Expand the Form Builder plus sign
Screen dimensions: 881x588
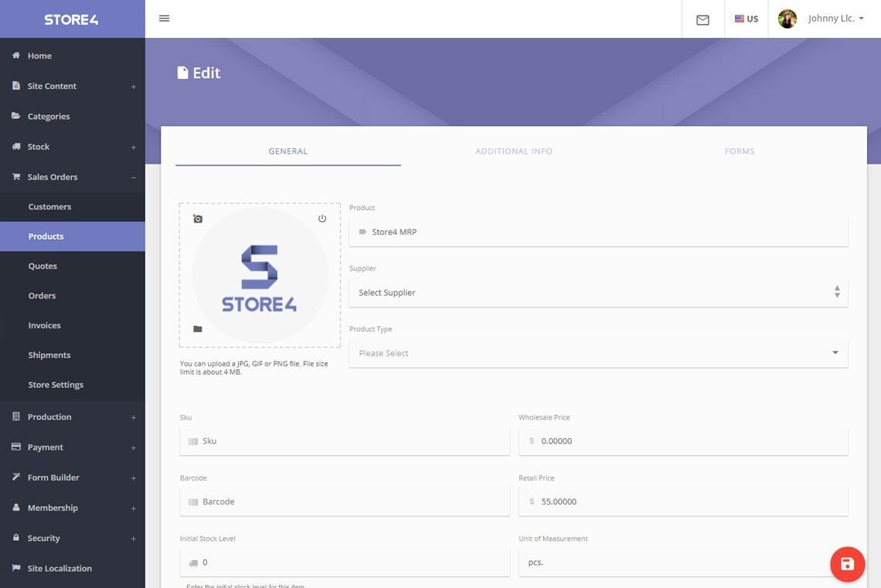coord(133,478)
